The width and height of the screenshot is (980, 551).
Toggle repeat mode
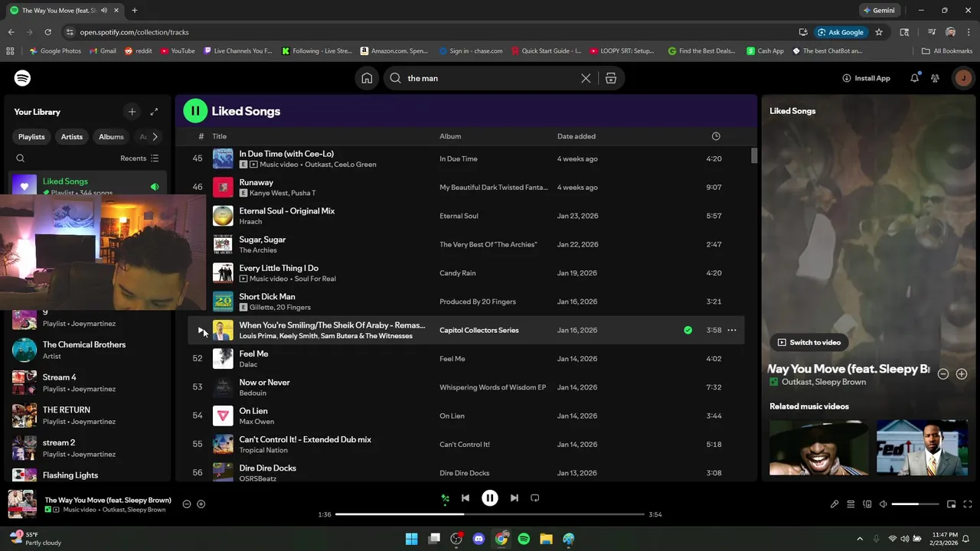point(535,498)
